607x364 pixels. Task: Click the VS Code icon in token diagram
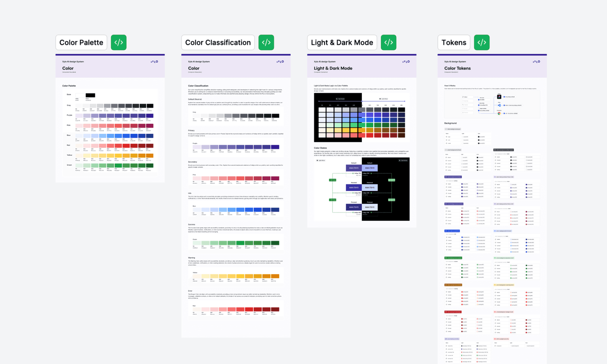coord(499,105)
